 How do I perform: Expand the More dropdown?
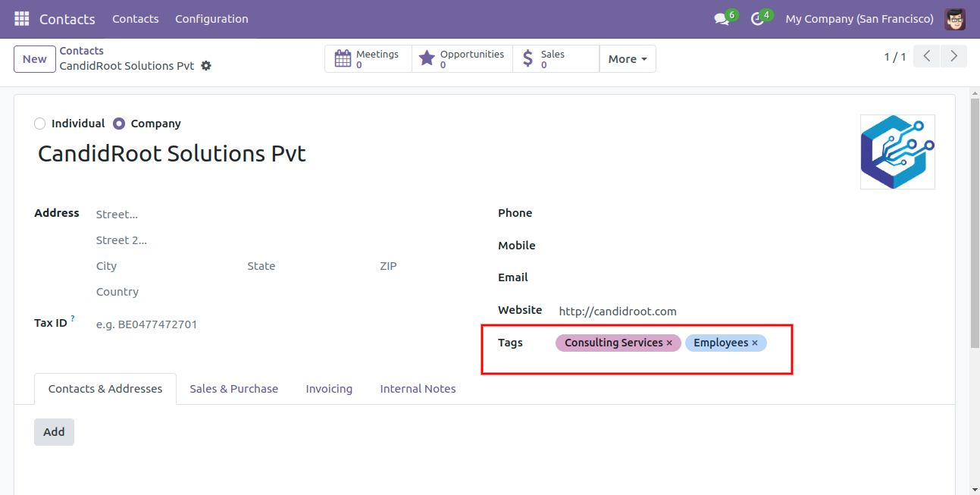[x=628, y=59]
